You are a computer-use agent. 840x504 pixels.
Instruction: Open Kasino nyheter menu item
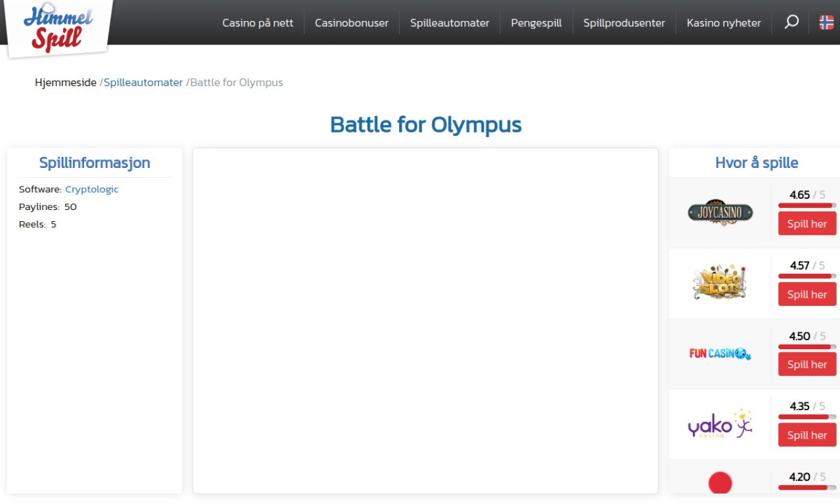pyautogui.click(x=724, y=23)
